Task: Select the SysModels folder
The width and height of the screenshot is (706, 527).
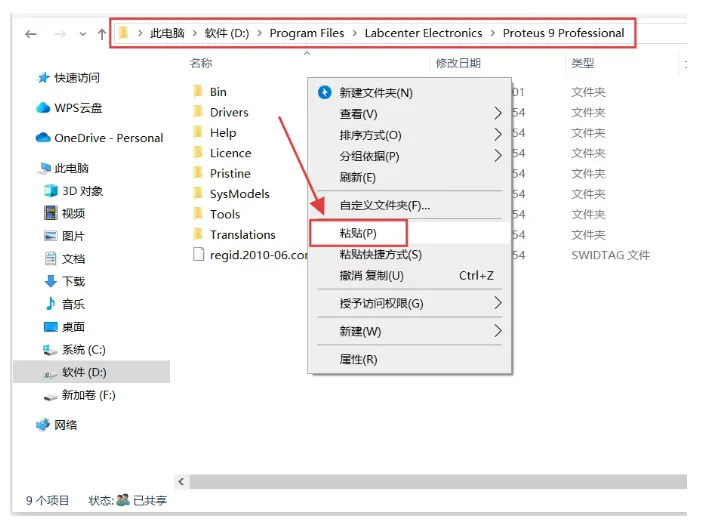Action: pyautogui.click(x=240, y=194)
